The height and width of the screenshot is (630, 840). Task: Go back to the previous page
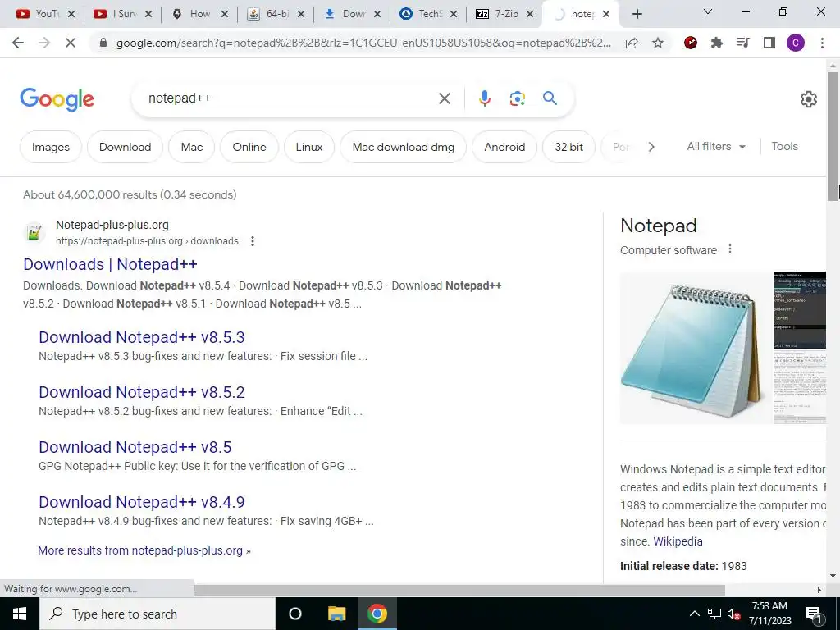18,43
